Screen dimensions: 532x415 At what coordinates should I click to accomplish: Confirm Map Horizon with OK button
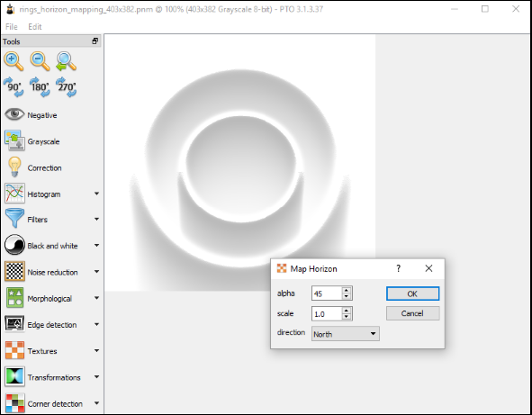[x=412, y=293]
